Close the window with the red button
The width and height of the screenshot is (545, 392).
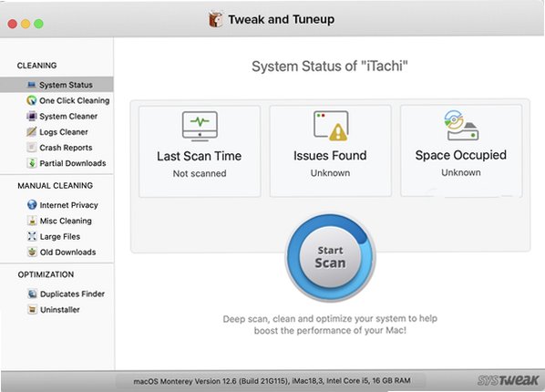(13, 24)
